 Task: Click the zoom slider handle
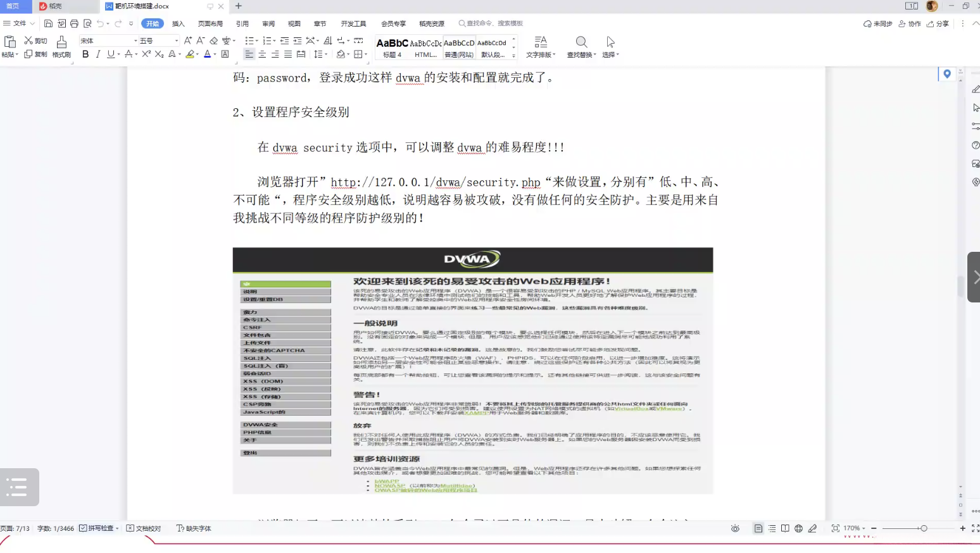(x=924, y=528)
